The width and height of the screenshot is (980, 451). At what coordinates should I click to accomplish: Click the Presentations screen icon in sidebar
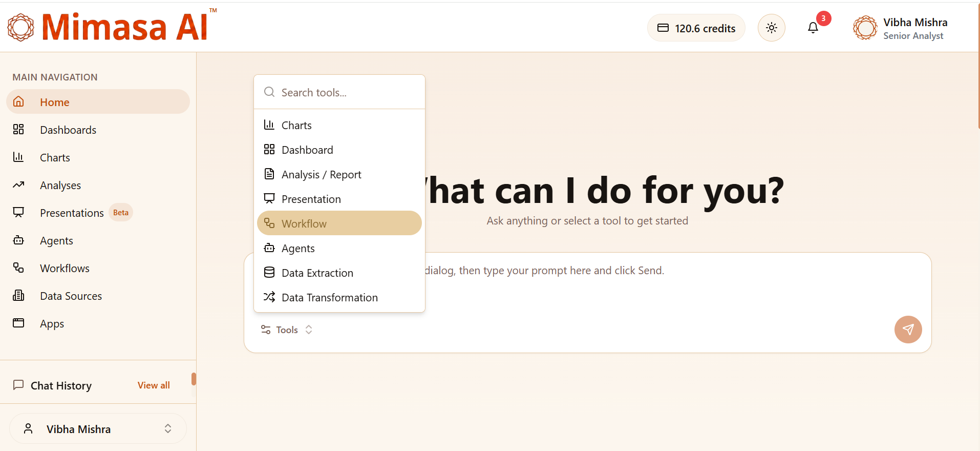tap(18, 212)
